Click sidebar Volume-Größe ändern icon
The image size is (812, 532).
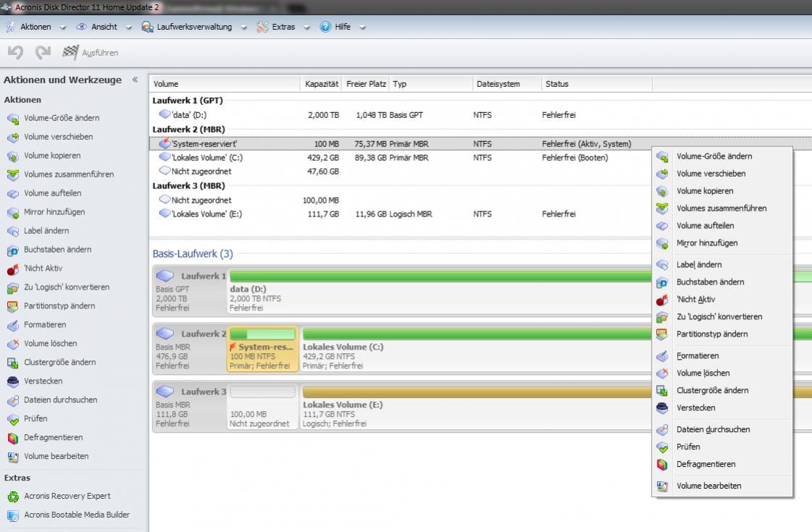pyautogui.click(x=13, y=119)
